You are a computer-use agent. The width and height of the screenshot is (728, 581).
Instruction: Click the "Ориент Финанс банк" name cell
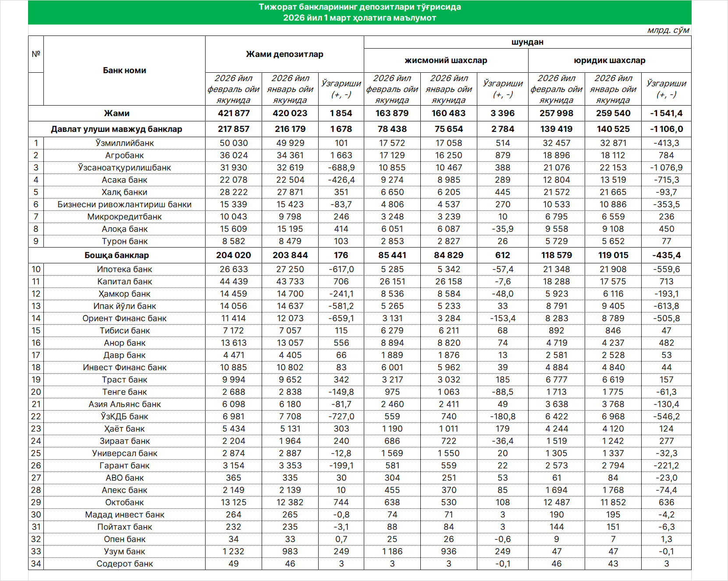(124, 319)
